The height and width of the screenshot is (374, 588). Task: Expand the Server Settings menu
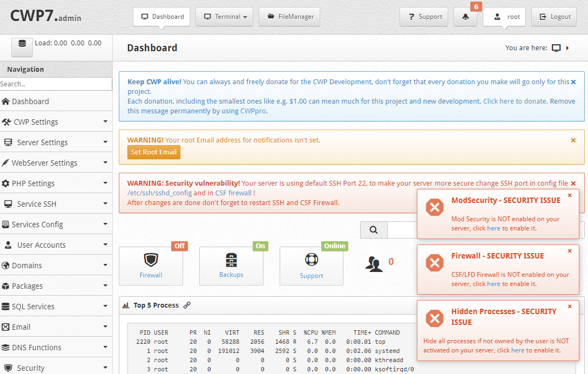[56, 142]
